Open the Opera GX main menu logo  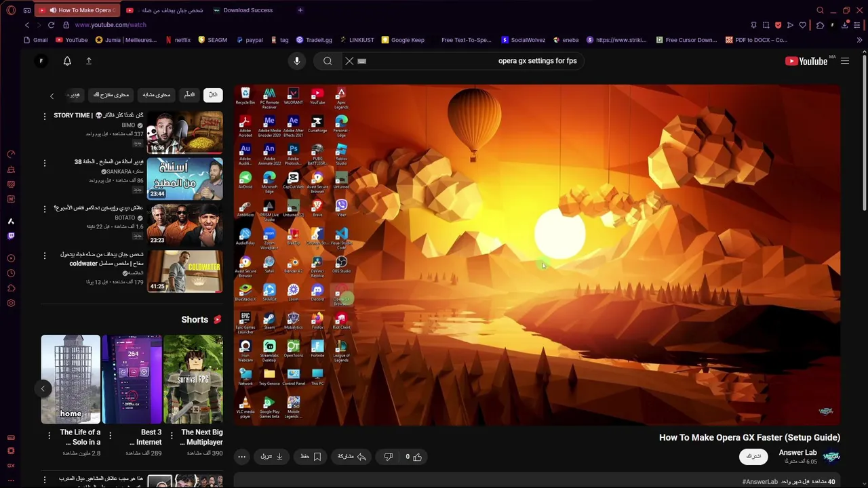[11, 10]
